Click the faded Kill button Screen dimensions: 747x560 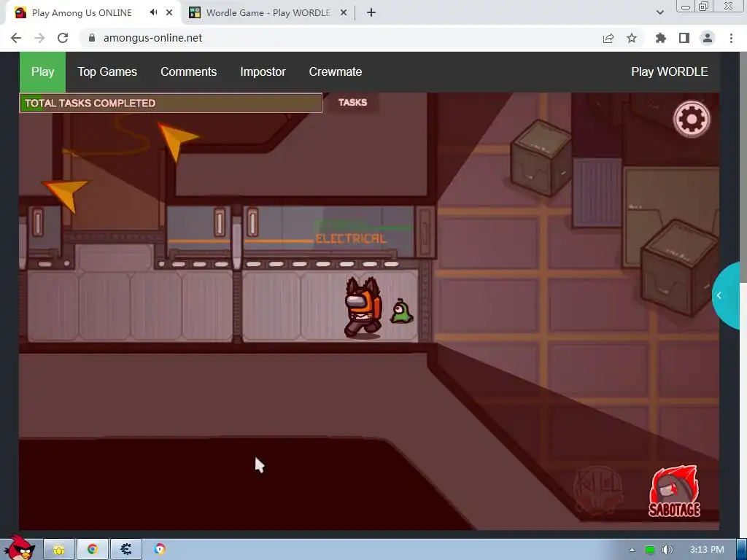[598, 490]
